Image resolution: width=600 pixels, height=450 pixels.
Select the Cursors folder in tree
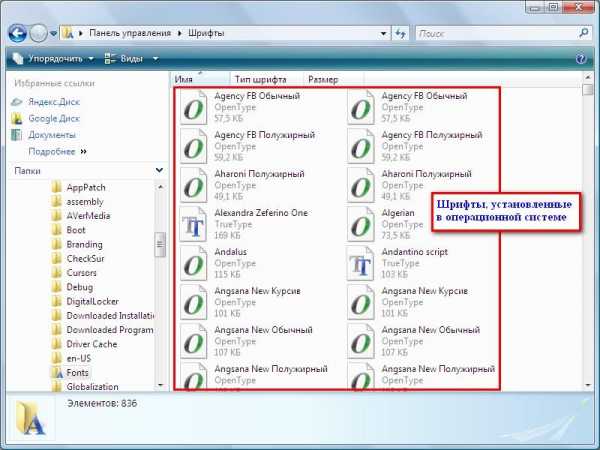click(x=81, y=271)
